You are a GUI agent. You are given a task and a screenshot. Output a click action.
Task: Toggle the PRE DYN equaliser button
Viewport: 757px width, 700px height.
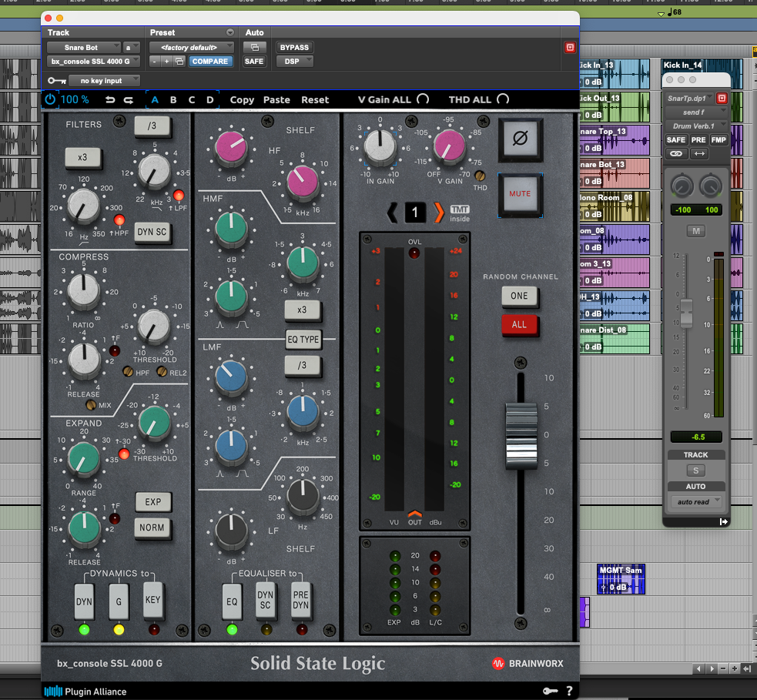tap(300, 600)
